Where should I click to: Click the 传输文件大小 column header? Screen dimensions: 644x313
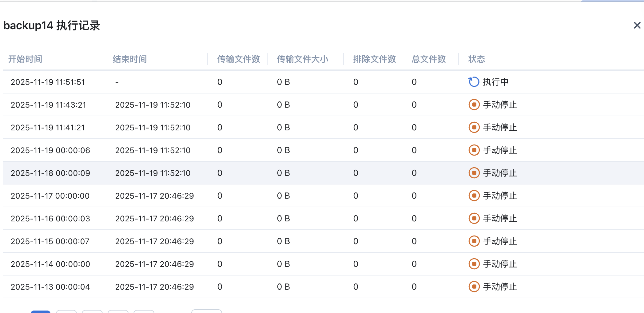click(303, 59)
